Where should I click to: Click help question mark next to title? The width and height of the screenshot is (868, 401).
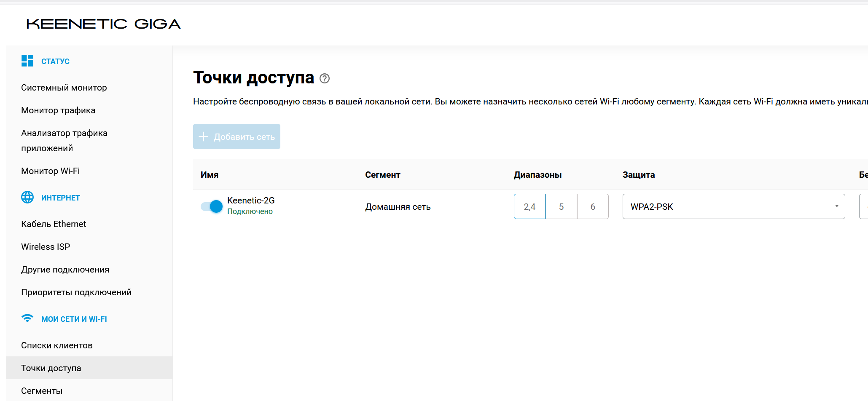(325, 78)
